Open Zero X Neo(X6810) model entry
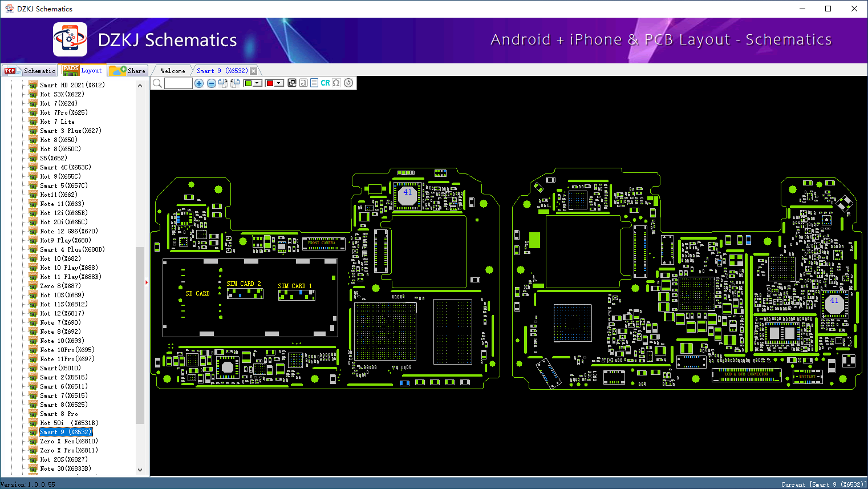Screen dimensions: 868x489 click(69, 441)
